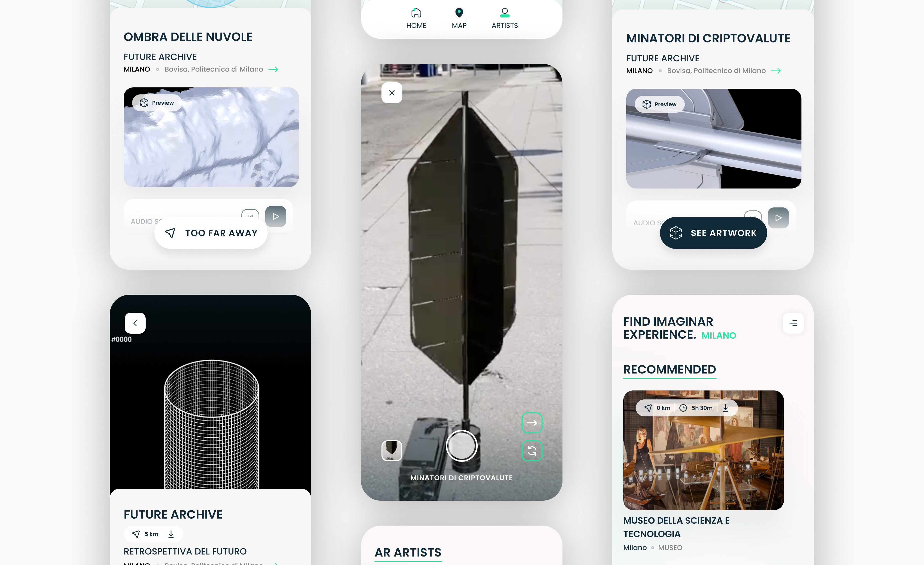Flip camera with the rotate icon
Image resolution: width=924 pixels, height=565 pixels.
point(531,451)
